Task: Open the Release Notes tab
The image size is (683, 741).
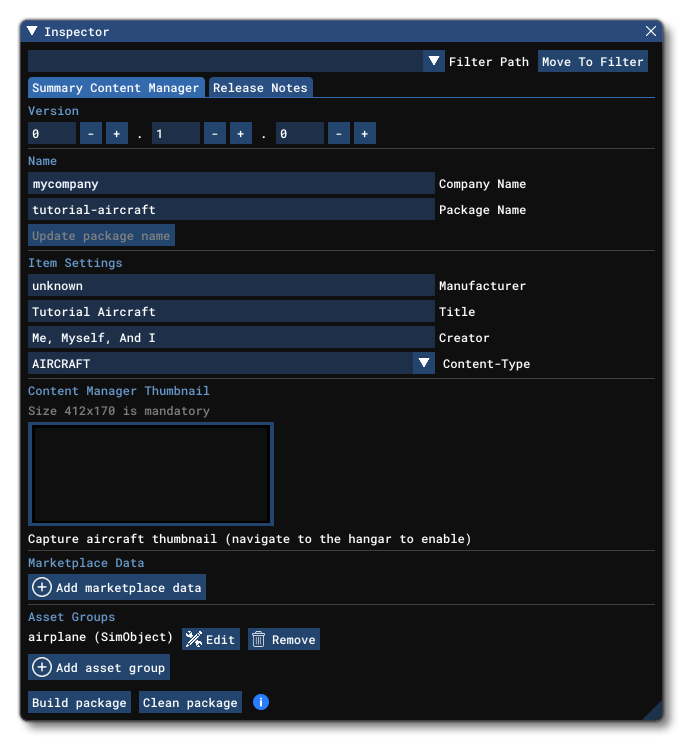Action: click(260, 87)
